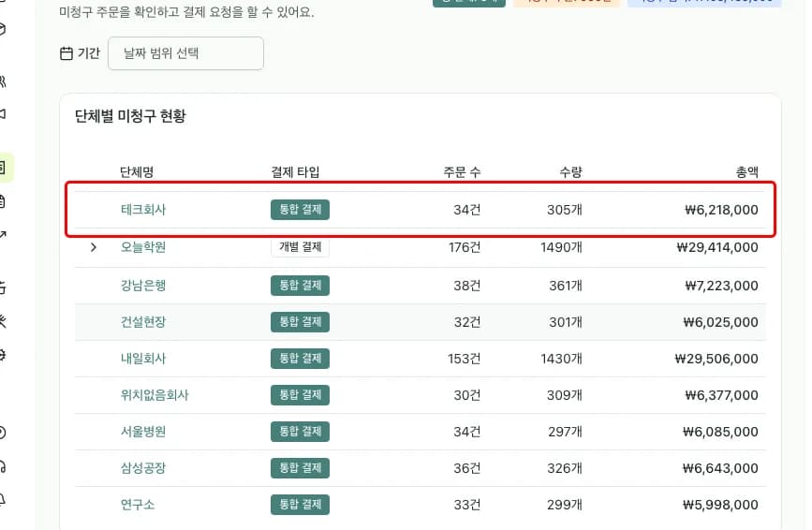This screenshot has height=530, width=812.
Task: Click 통합 결제 badge in 테크회사 row
Action: pos(300,210)
